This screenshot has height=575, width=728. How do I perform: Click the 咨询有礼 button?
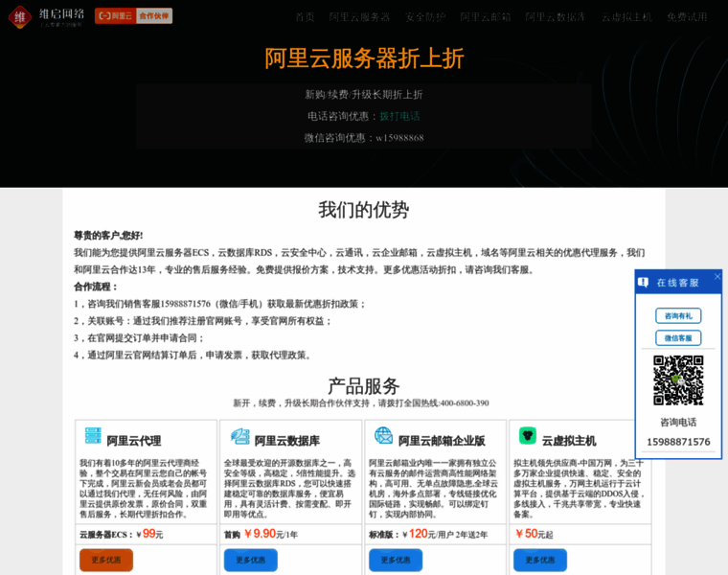click(678, 316)
